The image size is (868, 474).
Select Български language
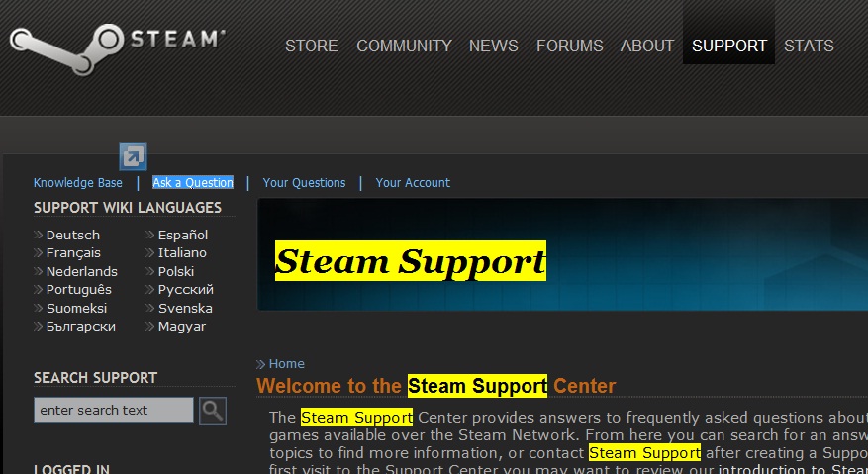81,327
